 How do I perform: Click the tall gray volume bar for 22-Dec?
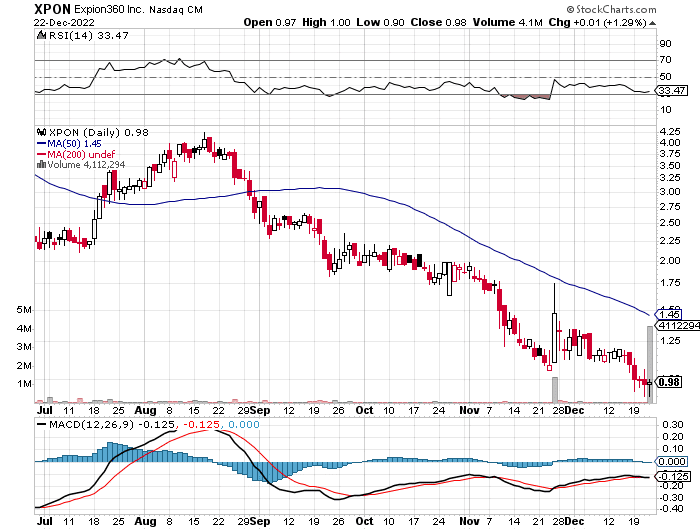pyautogui.click(x=650, y=365)
